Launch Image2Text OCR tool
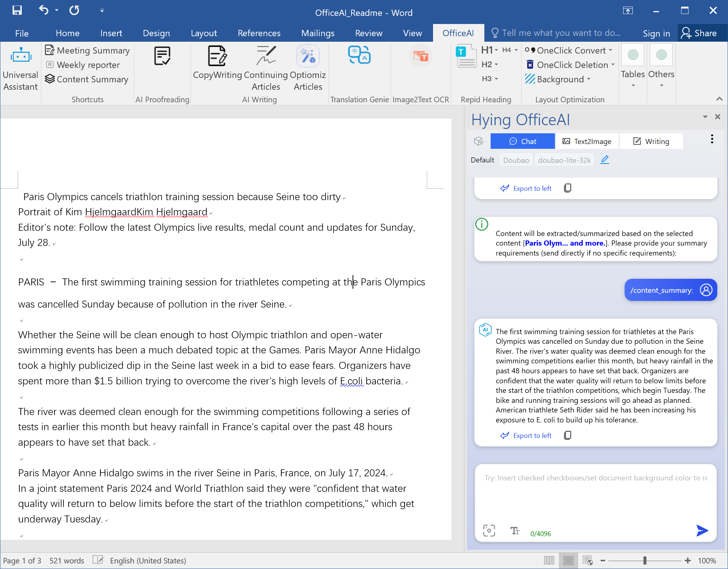 pos(420,56)
